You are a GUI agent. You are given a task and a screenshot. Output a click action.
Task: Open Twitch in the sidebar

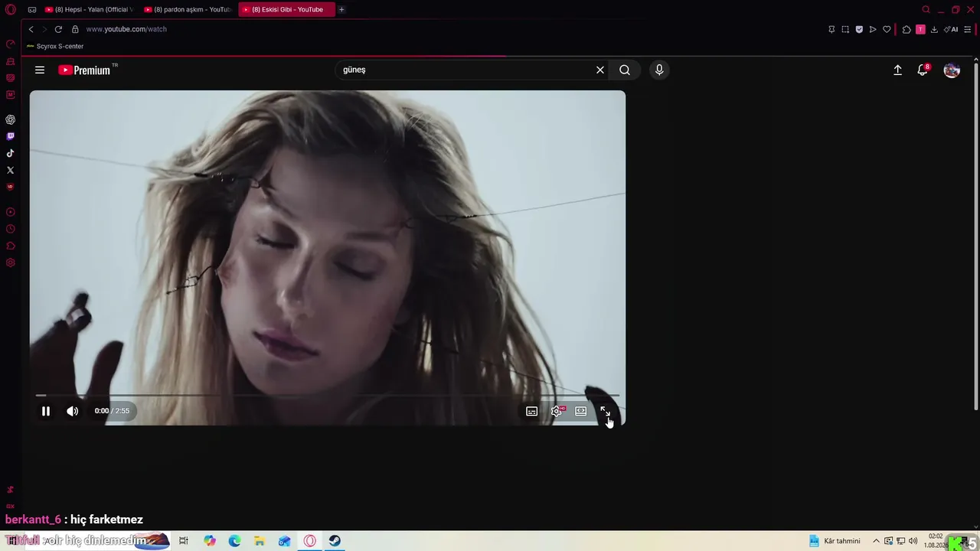point(11,136)
